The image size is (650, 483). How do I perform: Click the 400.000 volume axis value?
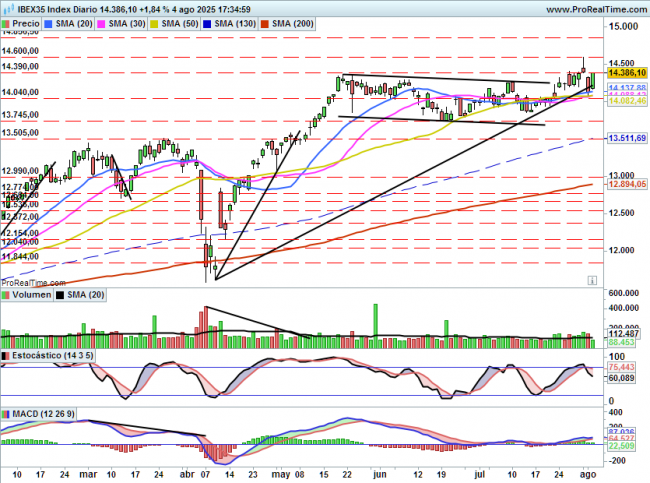click(623, 308)
